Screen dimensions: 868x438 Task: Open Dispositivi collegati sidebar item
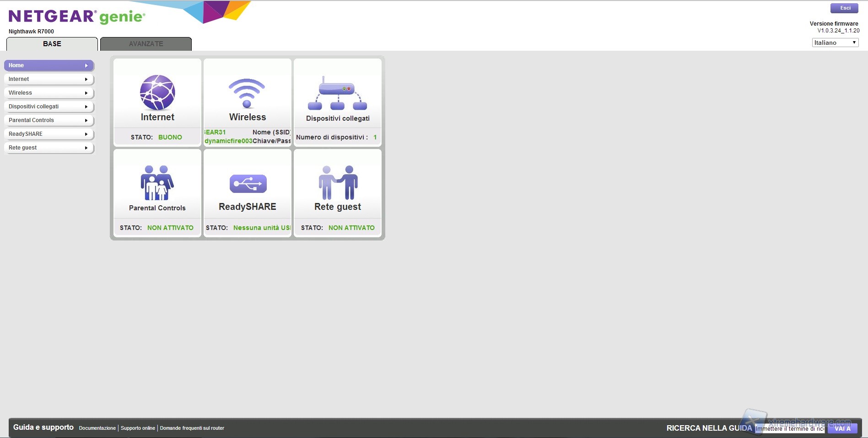pyautogui.click(x=49, y=107)
